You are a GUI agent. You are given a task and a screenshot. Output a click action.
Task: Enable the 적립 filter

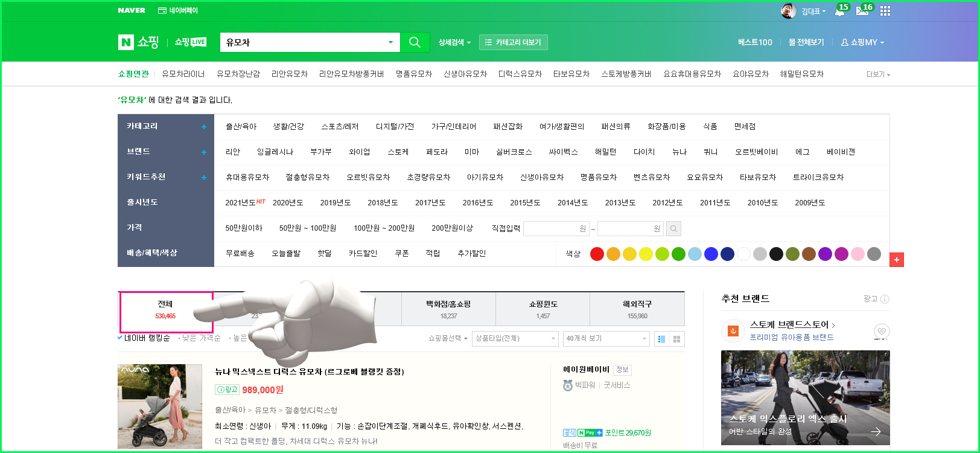click(433, 253)
